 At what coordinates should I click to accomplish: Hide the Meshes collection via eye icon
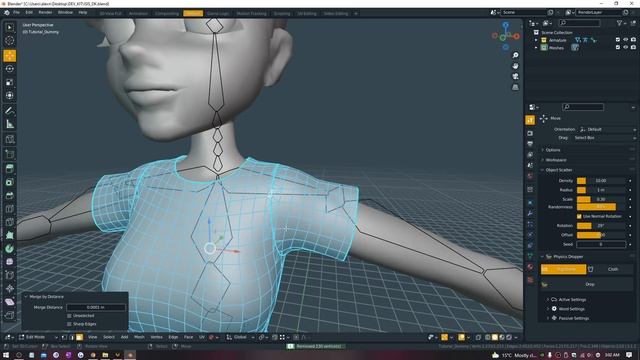click(625, 47)
